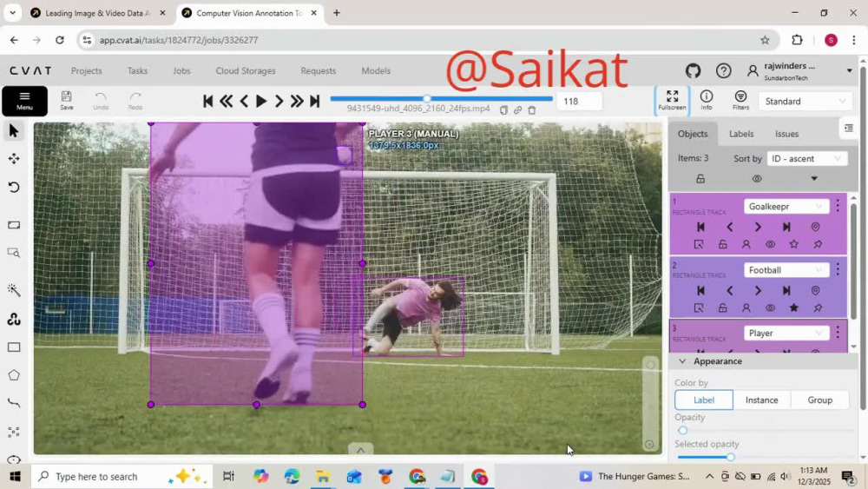Click the fit image to screen icon

[14, 225]
